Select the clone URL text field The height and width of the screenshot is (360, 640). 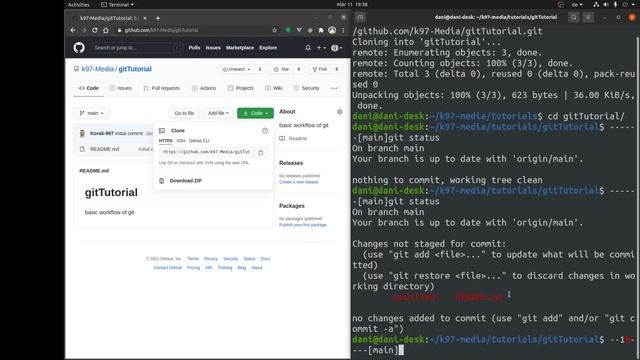(x=206, y=152)
